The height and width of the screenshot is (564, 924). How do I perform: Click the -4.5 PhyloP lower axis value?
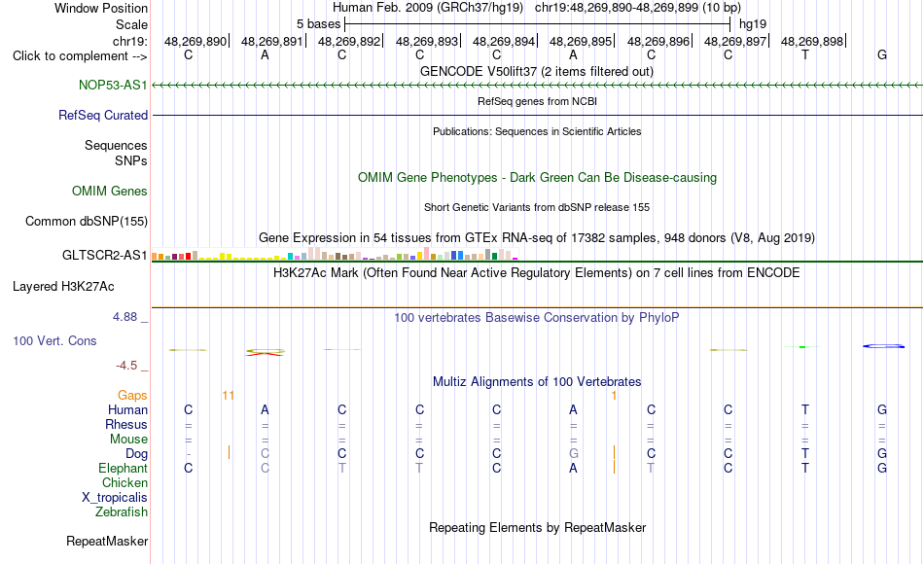[x=126, y=366]
